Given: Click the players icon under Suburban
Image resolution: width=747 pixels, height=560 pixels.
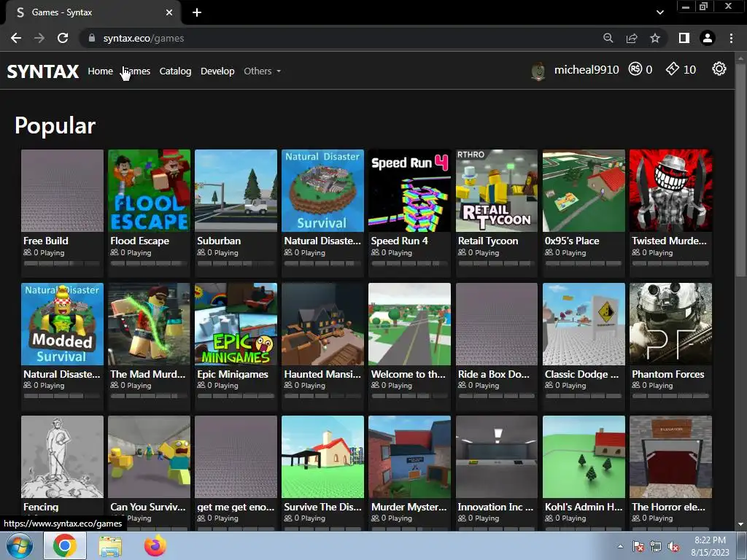Looking at the screenshot, I should [201, 252].
